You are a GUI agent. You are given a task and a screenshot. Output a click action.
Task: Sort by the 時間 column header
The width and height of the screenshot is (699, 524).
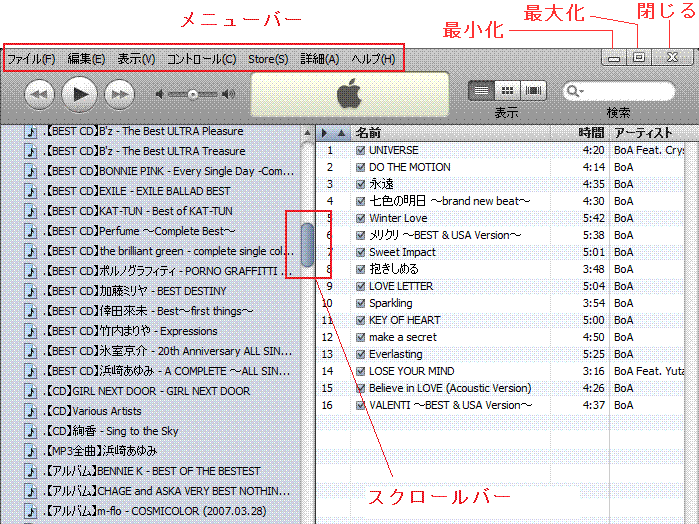tap(580, 132)
